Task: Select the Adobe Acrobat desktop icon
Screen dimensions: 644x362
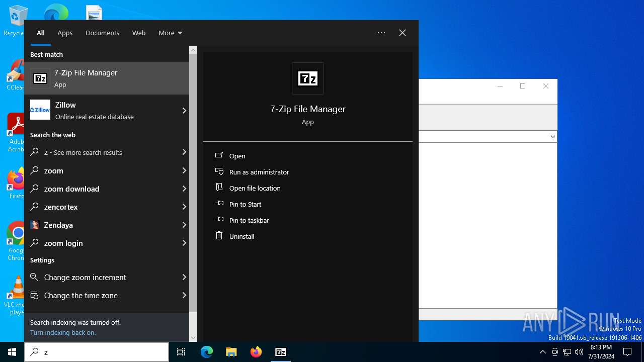Action: click(16, 133)
